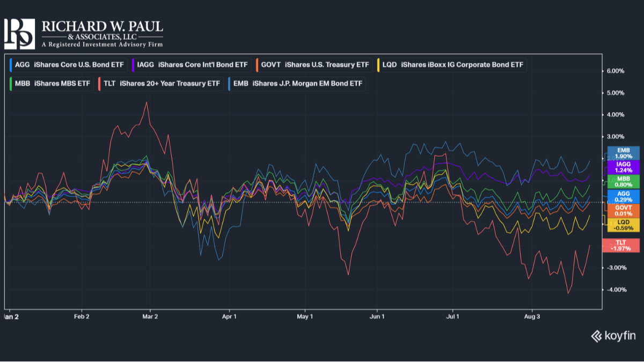Click the LQD -0.59% value tag
Screen dimensions: 644x362
click(x=624, y=225)
